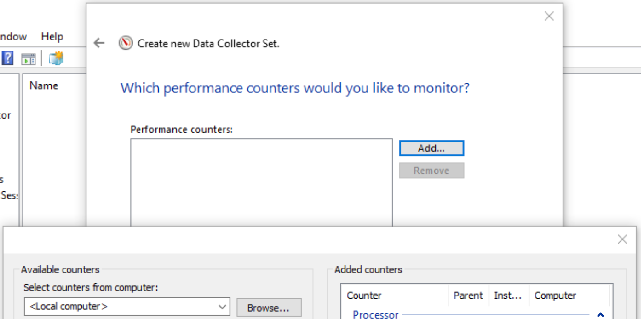Click the Remove button
The width and height of the screenshot is (644, 319).
(431, 171)
